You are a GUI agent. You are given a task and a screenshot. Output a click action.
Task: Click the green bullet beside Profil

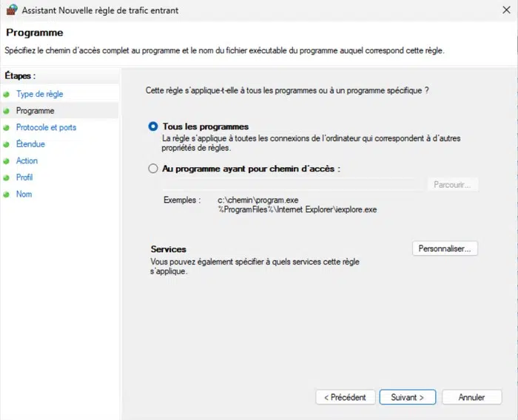tap(7, 177)
